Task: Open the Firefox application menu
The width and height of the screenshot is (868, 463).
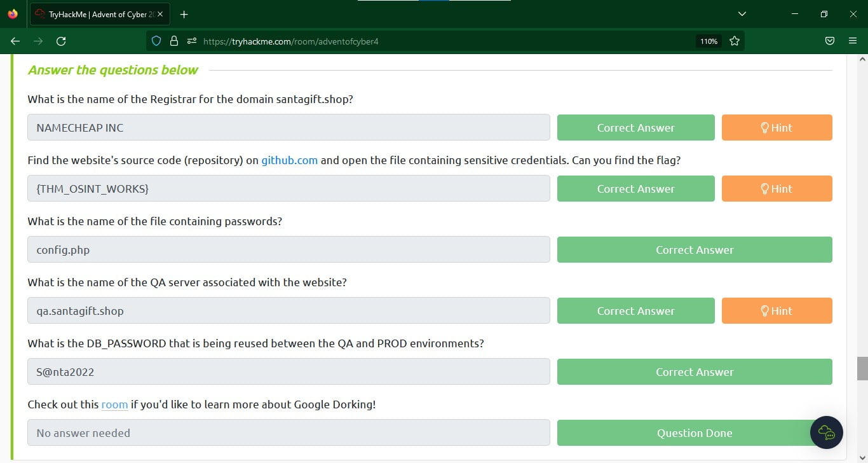Action: point(853,41)
